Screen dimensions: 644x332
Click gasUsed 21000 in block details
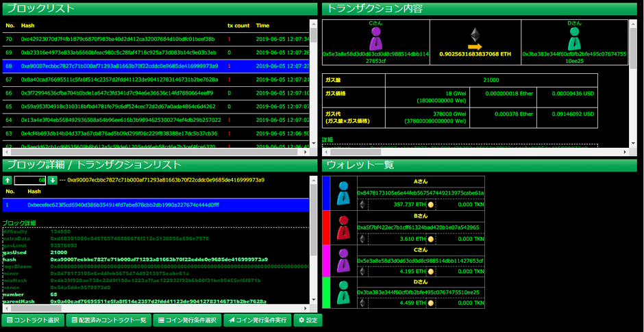point(59,253)
